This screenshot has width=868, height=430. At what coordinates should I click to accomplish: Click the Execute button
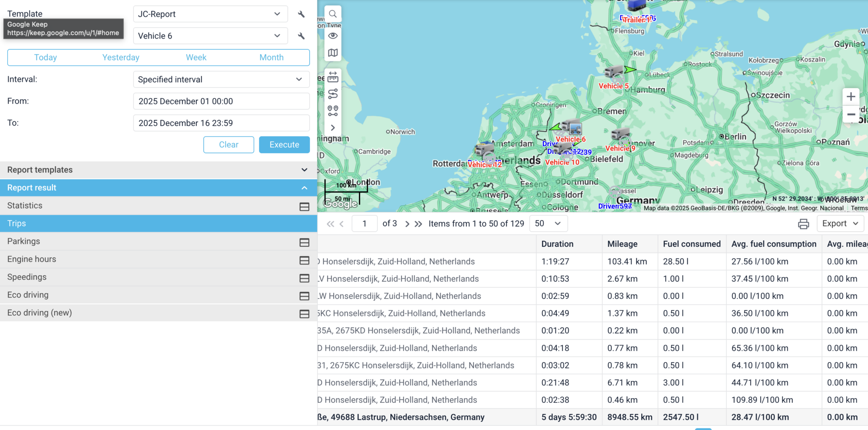(x=284, y=145)
